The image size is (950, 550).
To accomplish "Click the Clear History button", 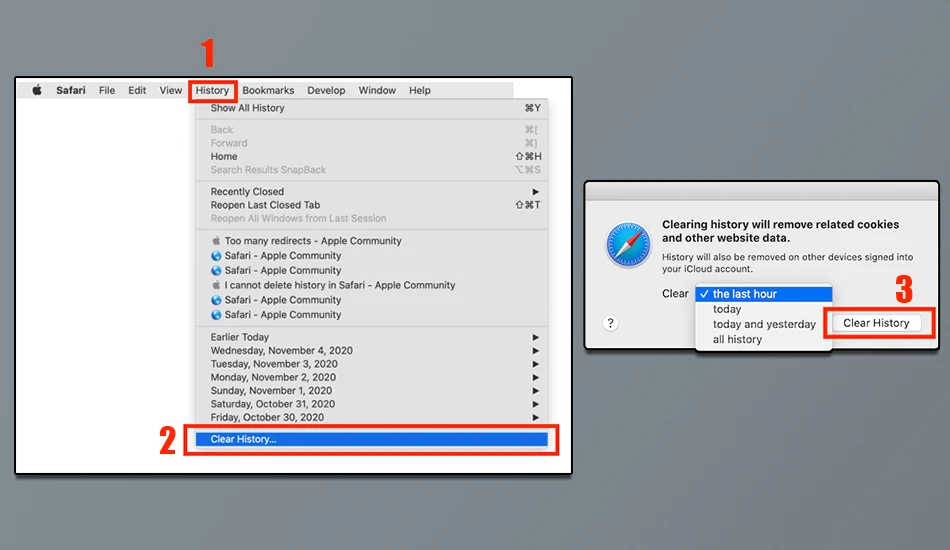I will pyautogui.click(x=876, y=323).
